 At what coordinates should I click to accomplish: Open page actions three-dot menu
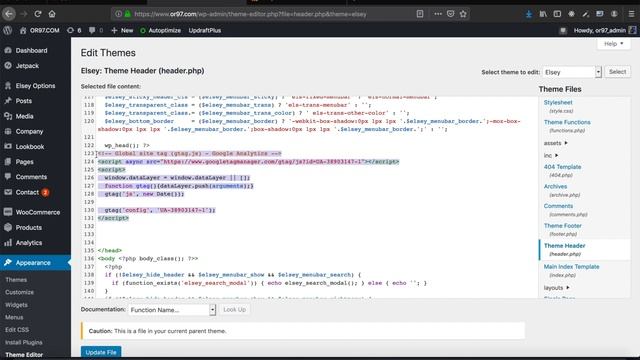[x=438, y=14]
